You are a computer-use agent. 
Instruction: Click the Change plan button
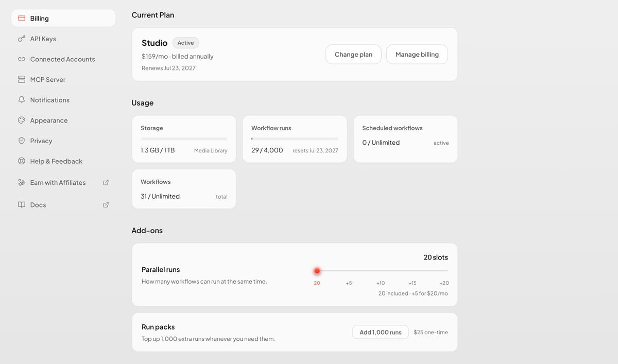[x=353, y=54]
